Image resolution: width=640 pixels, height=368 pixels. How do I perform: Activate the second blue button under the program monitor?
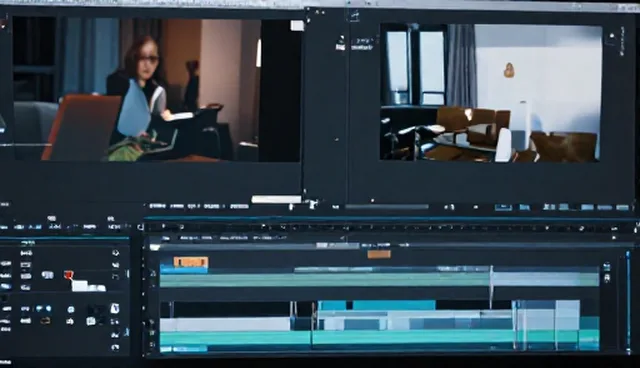[x=524, y=207]
